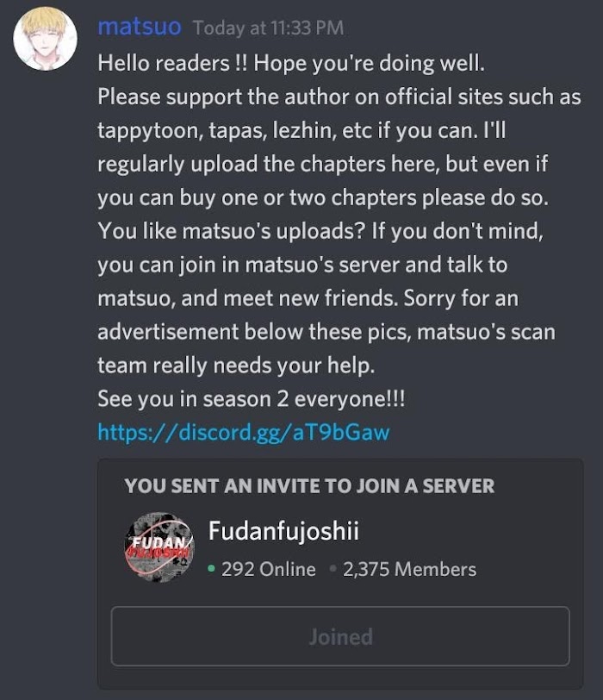603x700 pixels.
Task: Click the Joined button
Action: 340,636
